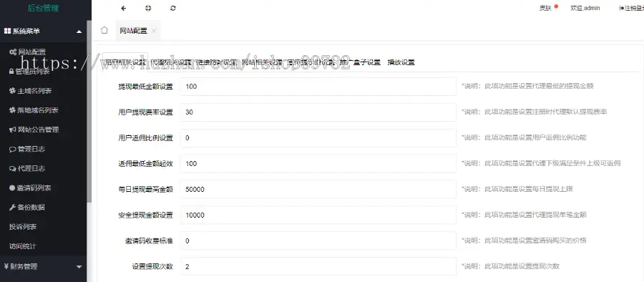Click the 欢迎 admin user label
This screenshot has width=644, height=282.
(585, 8)
